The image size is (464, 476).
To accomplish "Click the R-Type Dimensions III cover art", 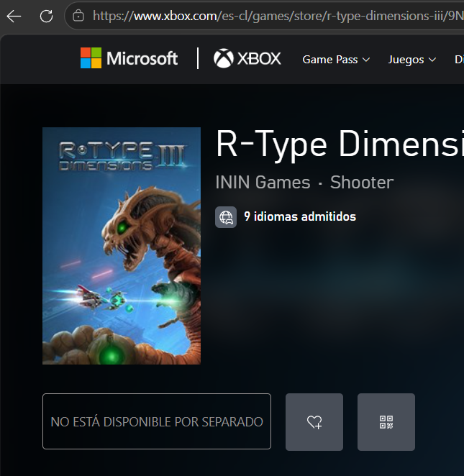I will 122,246.
